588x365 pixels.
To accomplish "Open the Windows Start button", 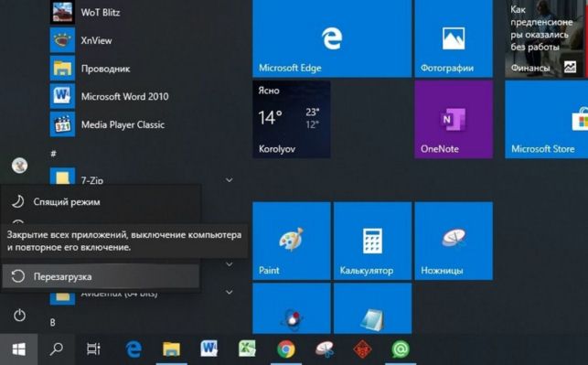I will 19,349.
